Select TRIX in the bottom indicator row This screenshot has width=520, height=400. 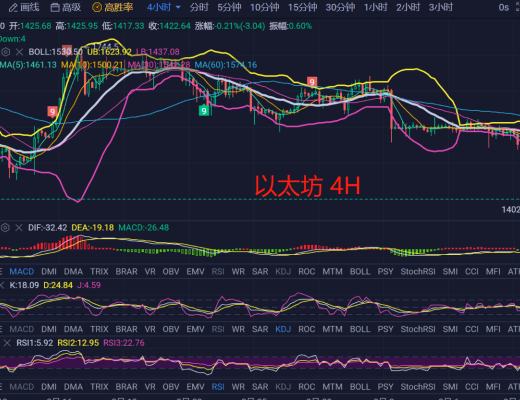pyautogui.click(x=99, y=387)
